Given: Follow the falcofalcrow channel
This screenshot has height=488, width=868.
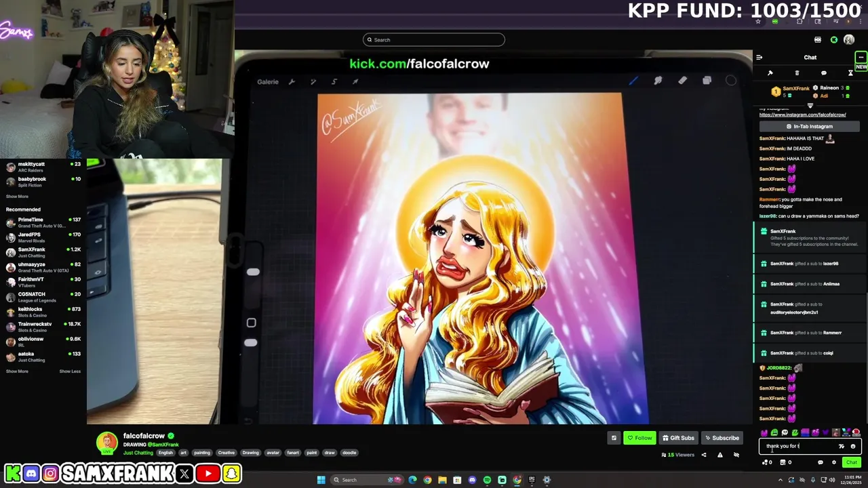Looking at the screenshot, I should (639, 438).
